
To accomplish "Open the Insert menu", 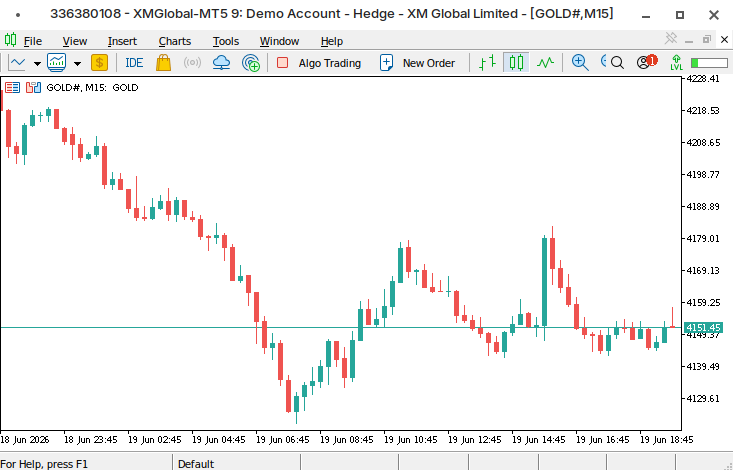I will click(x=122, y=41).
